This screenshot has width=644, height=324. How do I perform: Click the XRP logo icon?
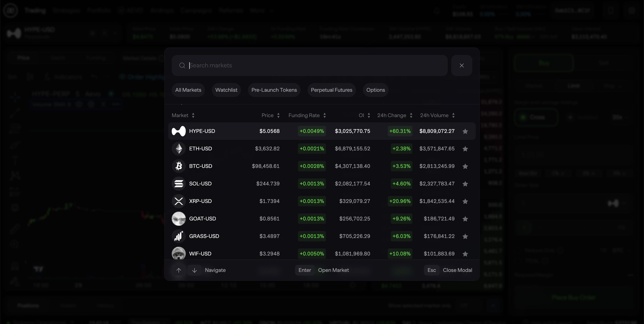pyautogui.click(x=179, y=201)
